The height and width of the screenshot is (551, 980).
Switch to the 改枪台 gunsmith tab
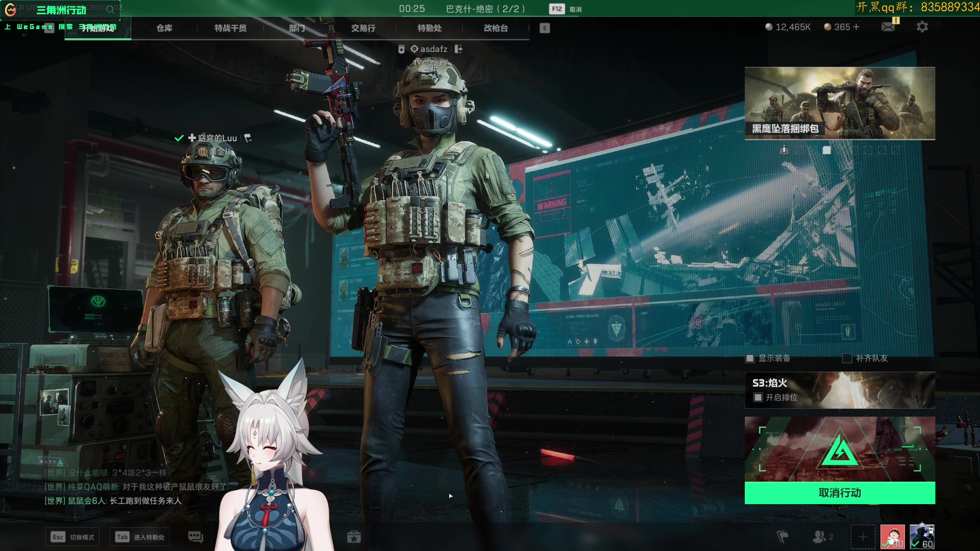[496, 28]
